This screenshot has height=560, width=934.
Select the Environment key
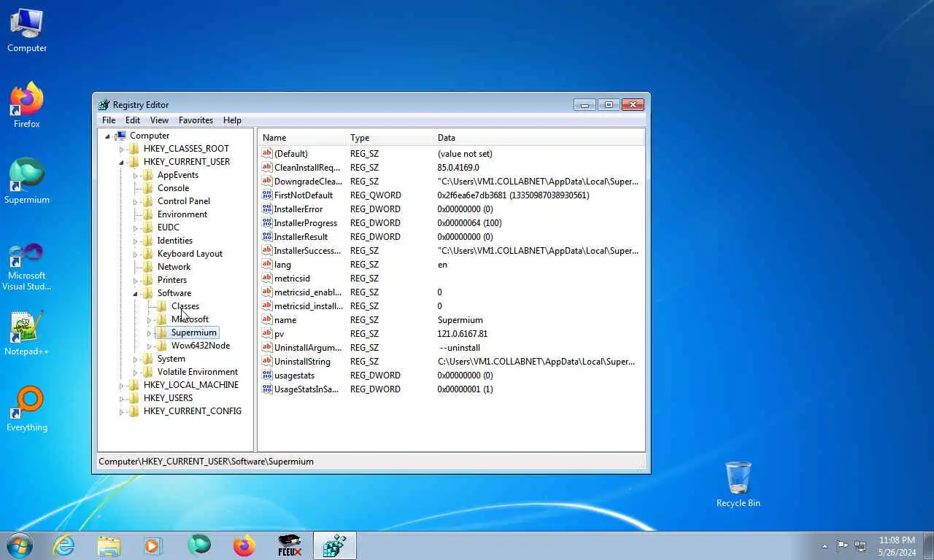(182, 214)
